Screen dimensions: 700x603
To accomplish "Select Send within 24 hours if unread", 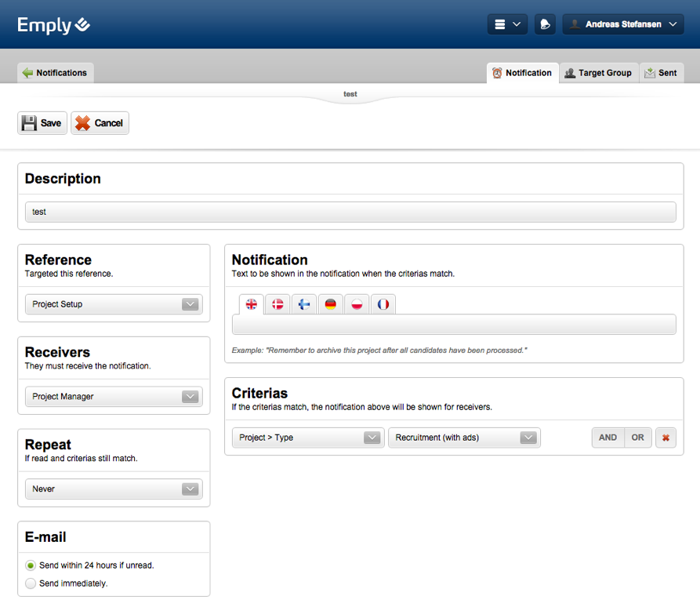I will click(31, 565).
